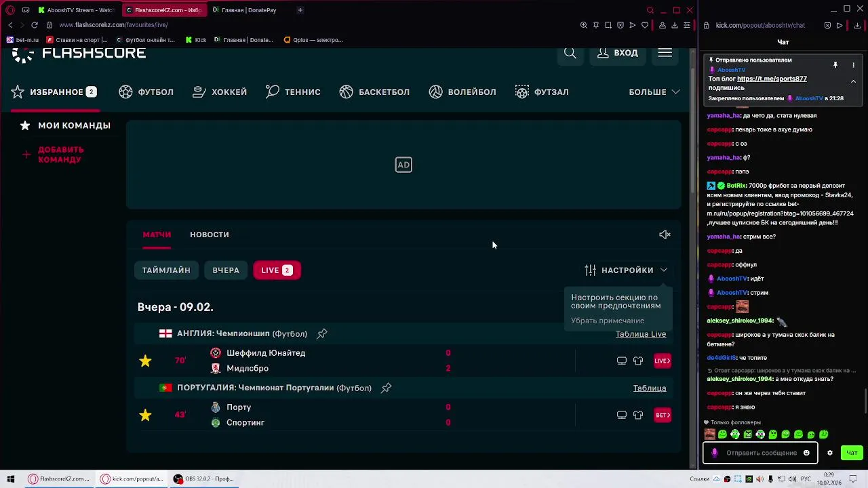This screenshot has width=868, height=488.
Task: Expand the БОЛЬШЕ sports dropdown
Action: (x=654, y=91)
